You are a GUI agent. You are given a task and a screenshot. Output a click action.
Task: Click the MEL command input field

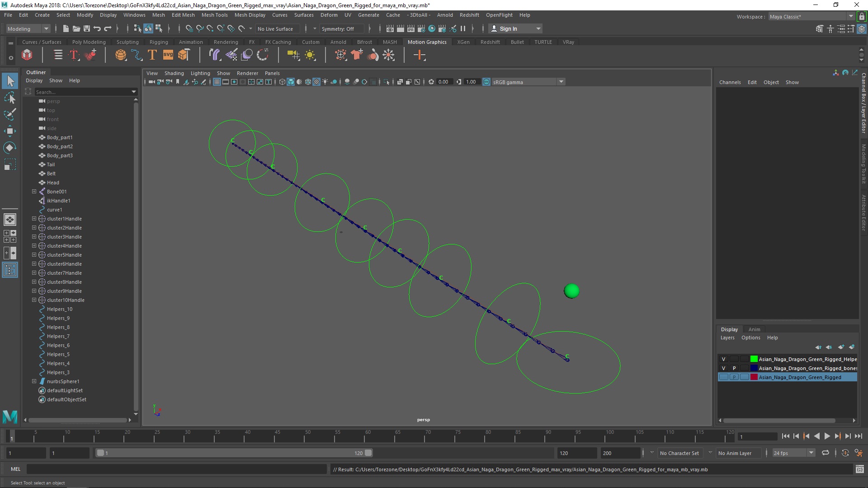[x=176, y=469]
